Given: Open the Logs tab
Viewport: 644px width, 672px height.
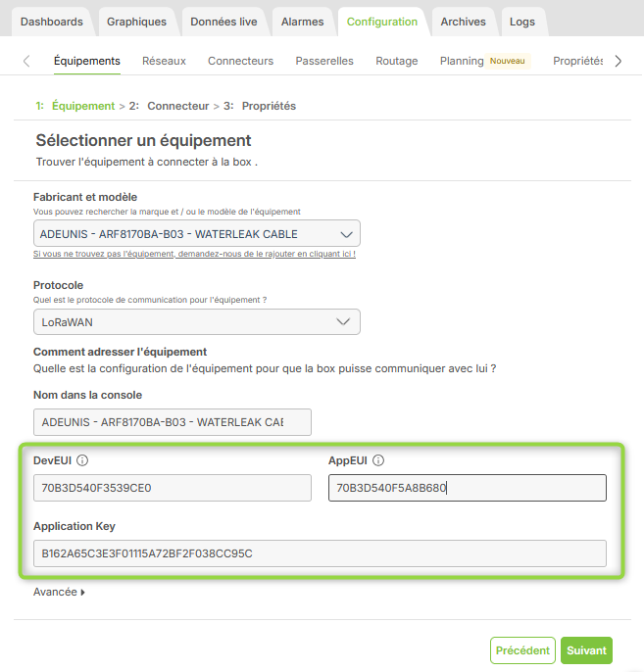Looking at the screenshot, I should click(x=522, y=22).
